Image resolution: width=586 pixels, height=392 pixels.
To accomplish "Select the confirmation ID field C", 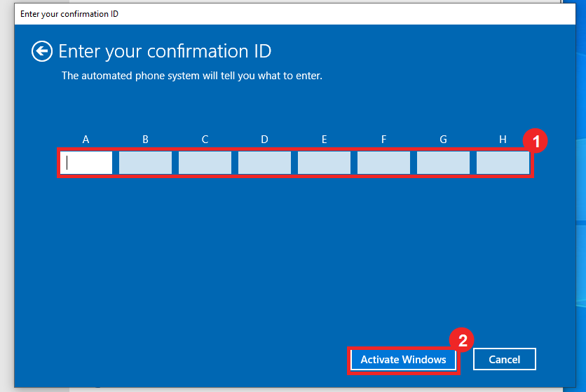I will pos(205,163).
